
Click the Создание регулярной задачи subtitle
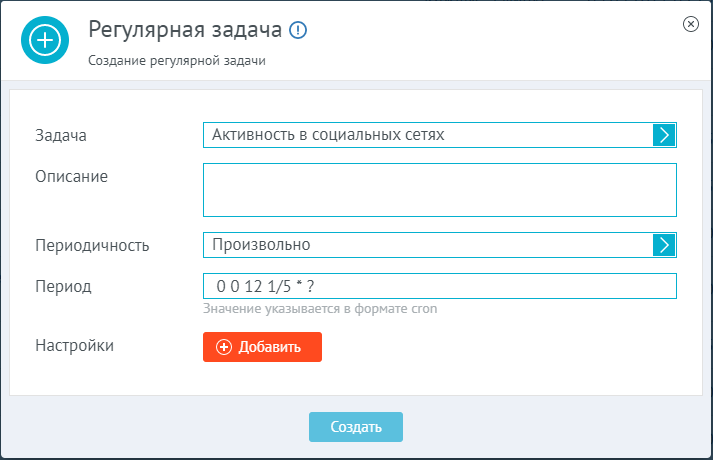(177, 60)
